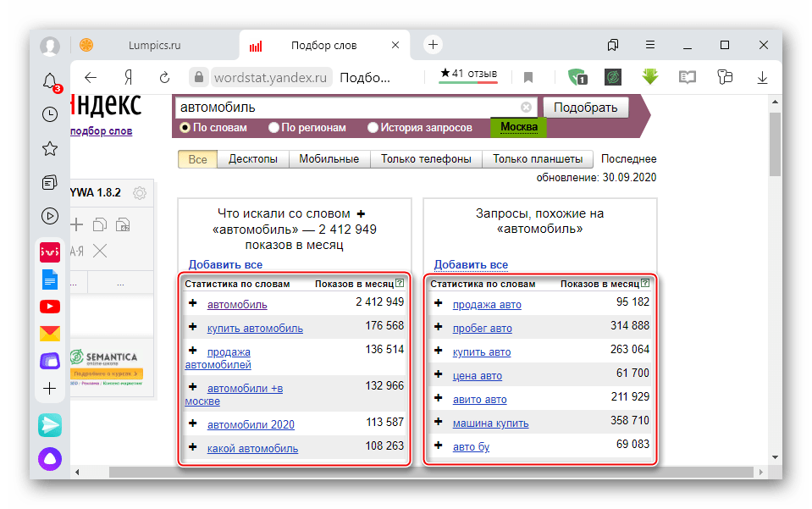Add a new sidebar shortcut
812x509 pixels.
click(x=50, y=389)
